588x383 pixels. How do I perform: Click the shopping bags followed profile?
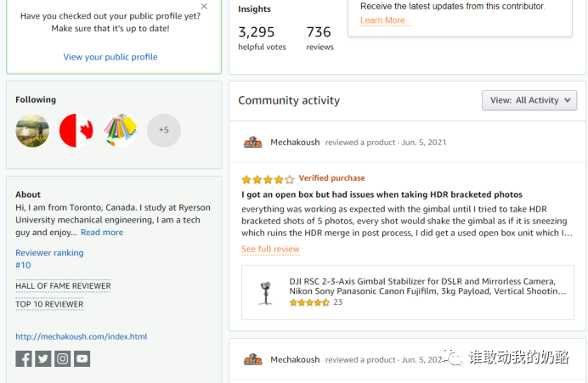[x=120, y=131]
